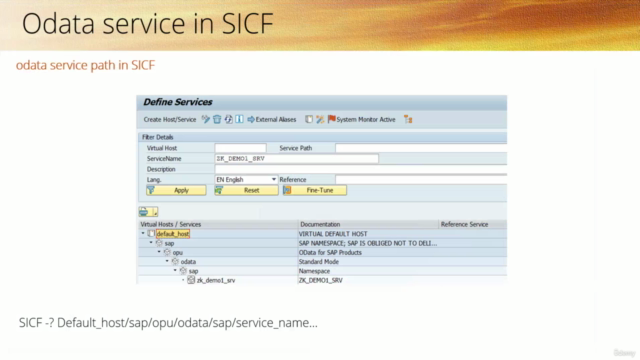Click the refresh icon beside the trash can

pos(229,119)
